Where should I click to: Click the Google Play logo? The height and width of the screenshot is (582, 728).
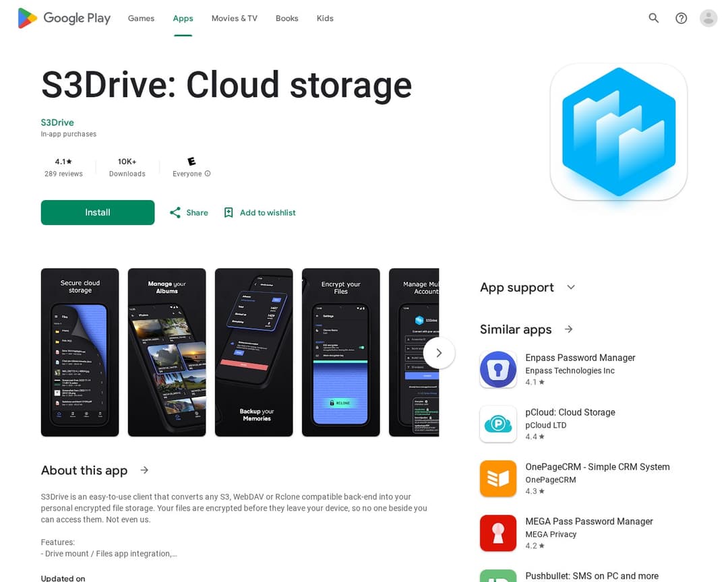(x=64, y=18)
